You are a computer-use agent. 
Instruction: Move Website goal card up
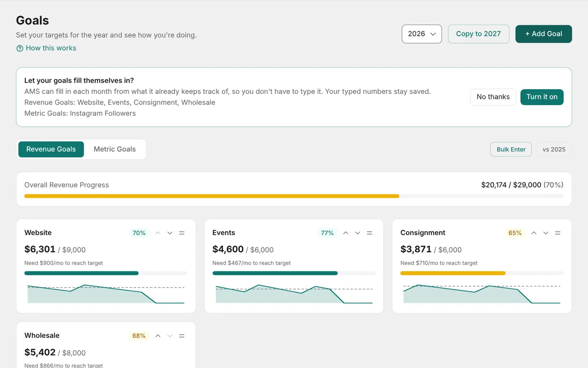click(x=158, y=233)
